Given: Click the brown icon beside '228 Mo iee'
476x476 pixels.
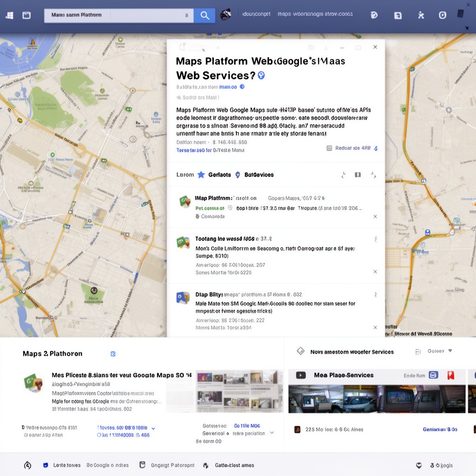Looking at the screenshot, I should click(297, 429).
